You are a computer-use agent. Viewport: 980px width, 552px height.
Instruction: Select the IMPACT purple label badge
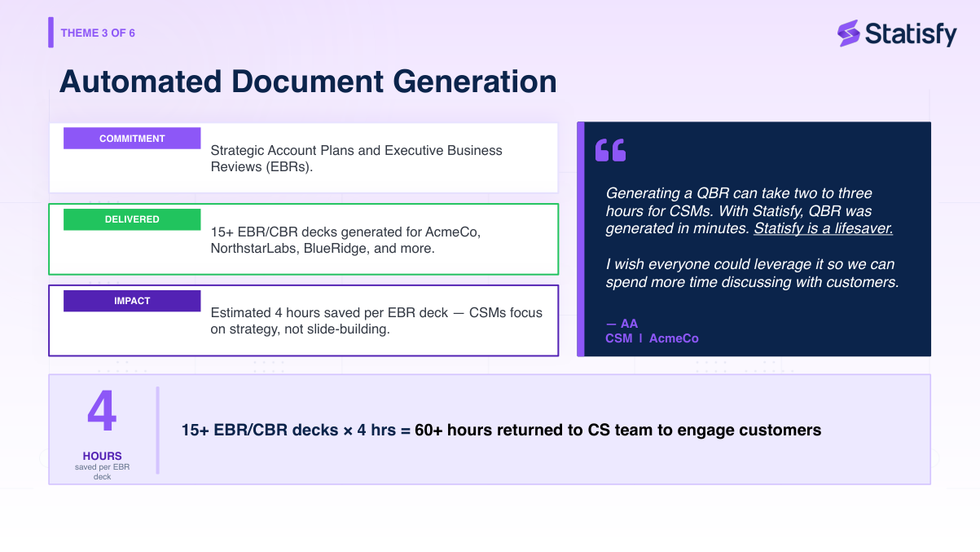132,301
